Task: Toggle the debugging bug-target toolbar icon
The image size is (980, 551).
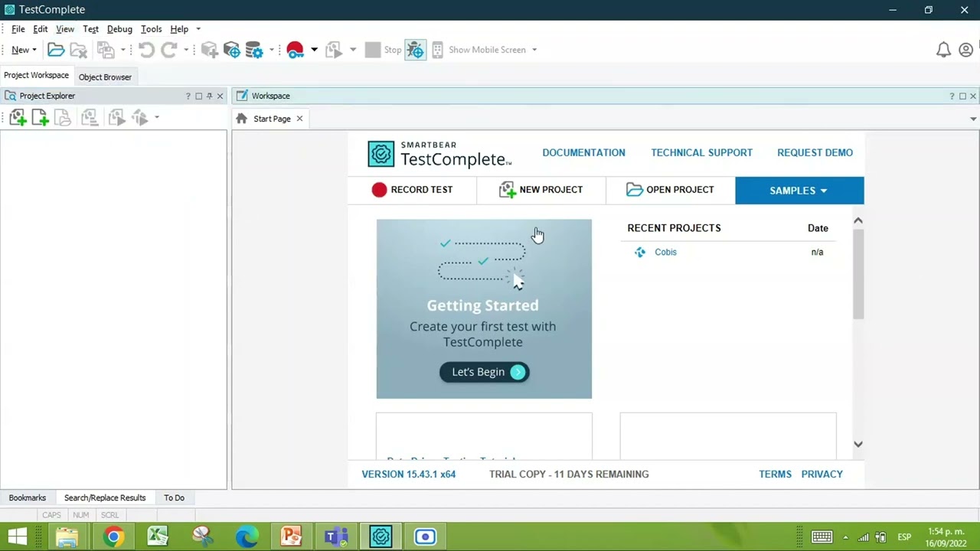Action: point(415,50)
